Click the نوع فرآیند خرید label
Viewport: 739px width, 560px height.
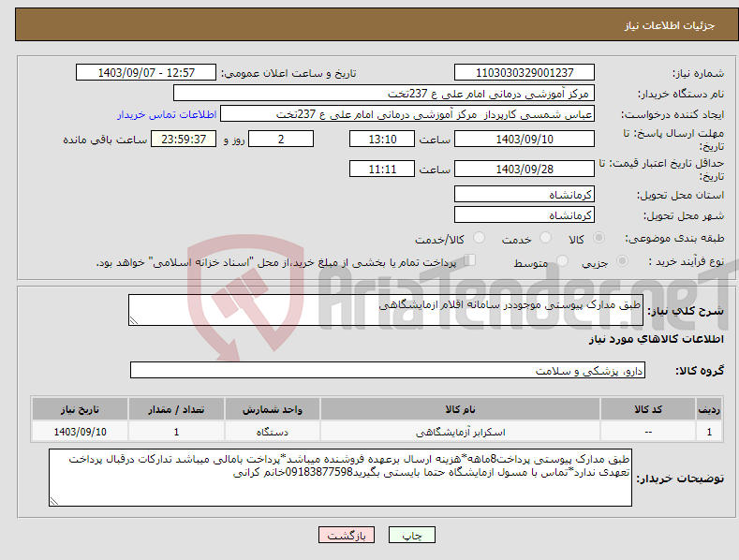[x=687, y=261]
